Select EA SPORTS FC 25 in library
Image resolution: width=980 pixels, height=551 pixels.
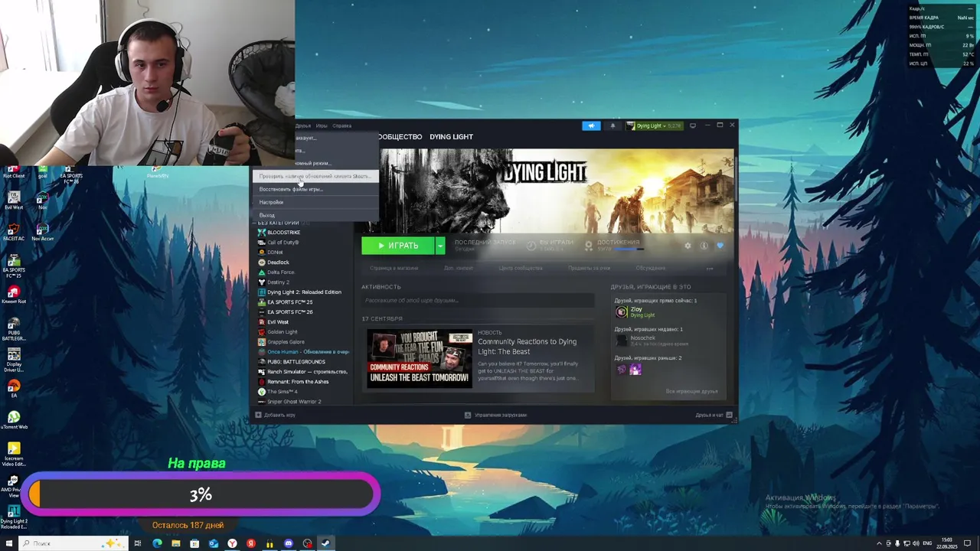[x=289, y=302]
